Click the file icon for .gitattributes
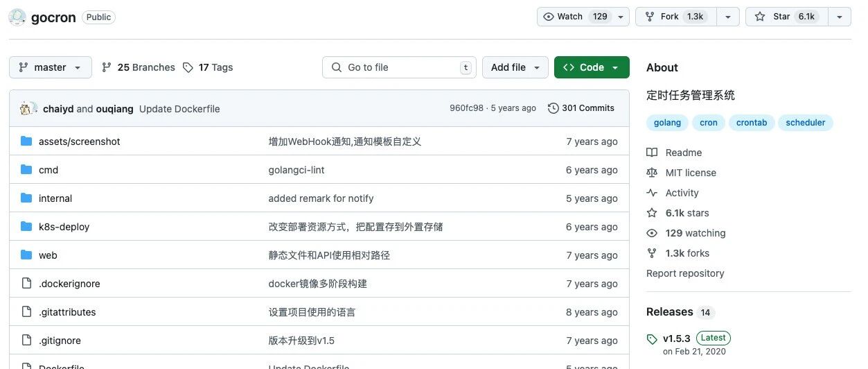Viewport: 868px width, 369px height. pyautogui.click(x=26, y=312)
